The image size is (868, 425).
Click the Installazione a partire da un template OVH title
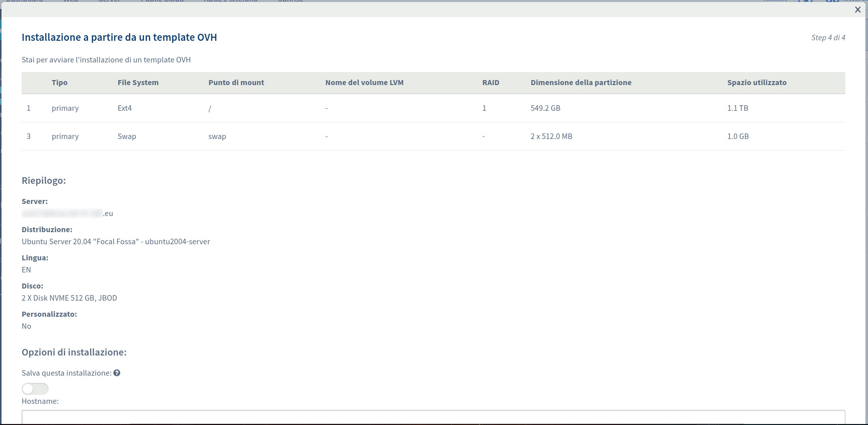[119, 37]
